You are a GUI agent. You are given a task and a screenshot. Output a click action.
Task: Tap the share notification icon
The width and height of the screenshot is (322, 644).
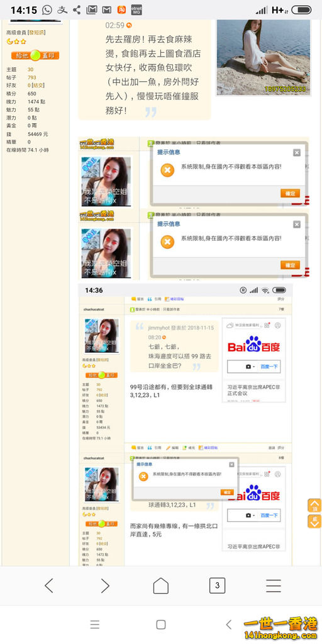coord(76,10)
